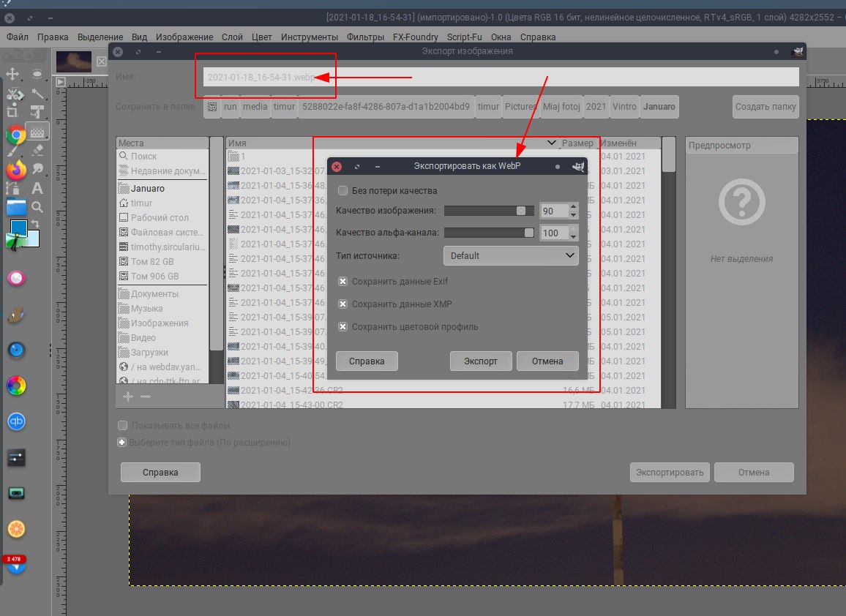Open the Script-Fu menu

pos(464,37)
